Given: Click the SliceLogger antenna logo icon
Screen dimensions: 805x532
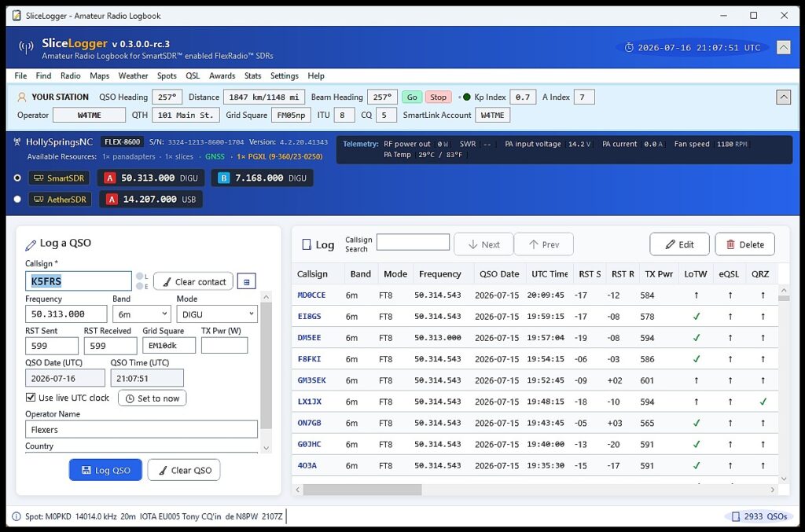Looking at the screenshot, I should [x=26, y=47].
